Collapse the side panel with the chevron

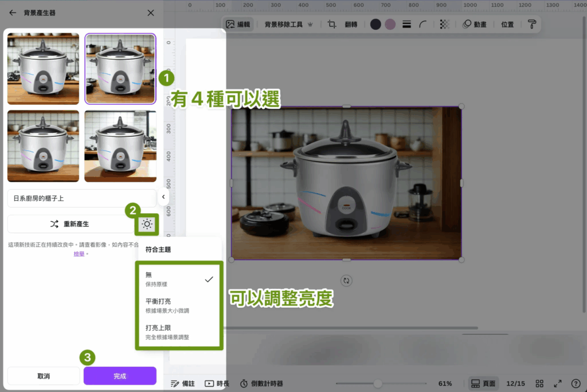point(163,197)
